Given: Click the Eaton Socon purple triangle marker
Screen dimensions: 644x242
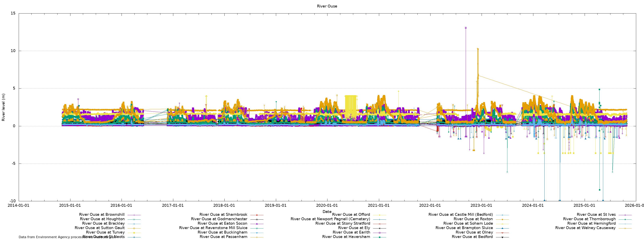Looking at the screenshot, I should (257, 224).
